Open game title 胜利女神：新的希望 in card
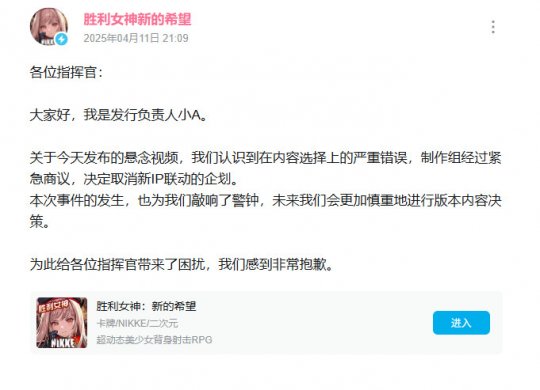This screenshot has width=540, height=390. [146, 306]
